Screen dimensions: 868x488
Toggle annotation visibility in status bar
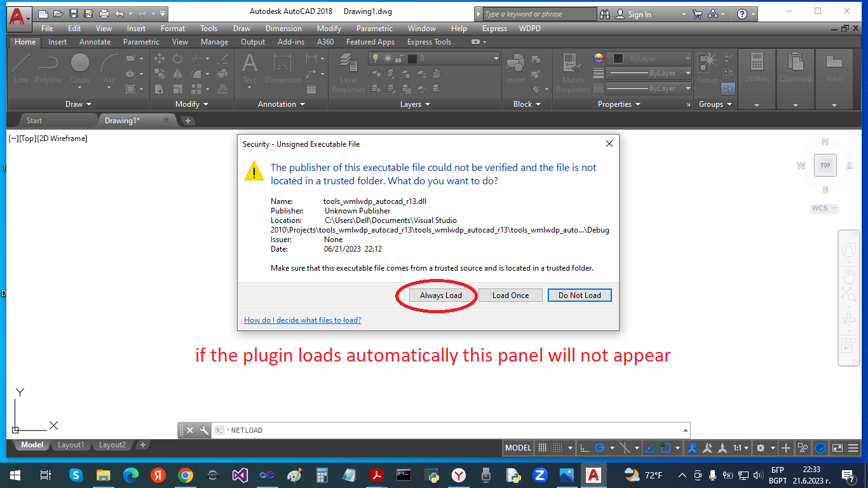(x=693, y=448)
